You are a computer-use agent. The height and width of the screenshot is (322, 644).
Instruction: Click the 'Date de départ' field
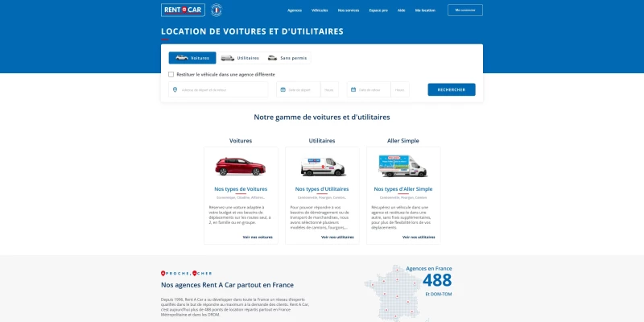pyautogui.click(x=299, y=89)
